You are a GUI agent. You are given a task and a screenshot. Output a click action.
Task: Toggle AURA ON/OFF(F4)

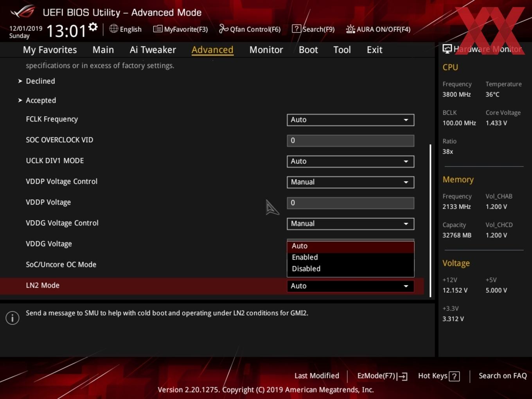378,29
